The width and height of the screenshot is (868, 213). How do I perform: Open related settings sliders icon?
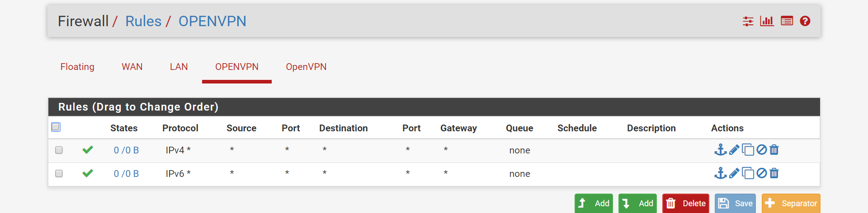(x=748, y=21)
